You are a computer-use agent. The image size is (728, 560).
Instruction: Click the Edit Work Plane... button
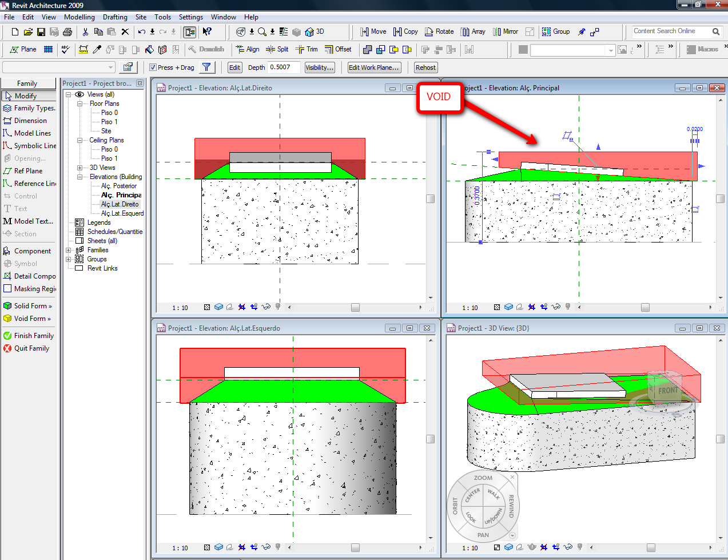click(374, 67)
